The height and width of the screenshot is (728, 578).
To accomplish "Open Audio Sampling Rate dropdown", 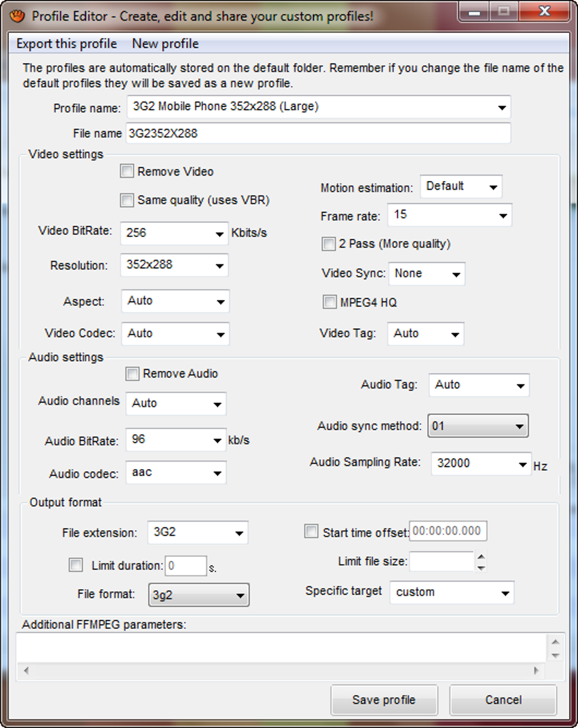I will [522, 464].
